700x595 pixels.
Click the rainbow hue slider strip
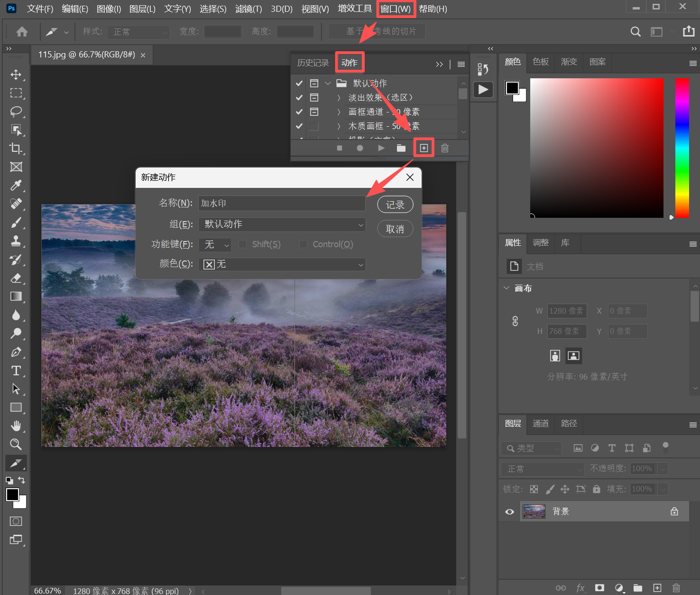pos(682,148)
